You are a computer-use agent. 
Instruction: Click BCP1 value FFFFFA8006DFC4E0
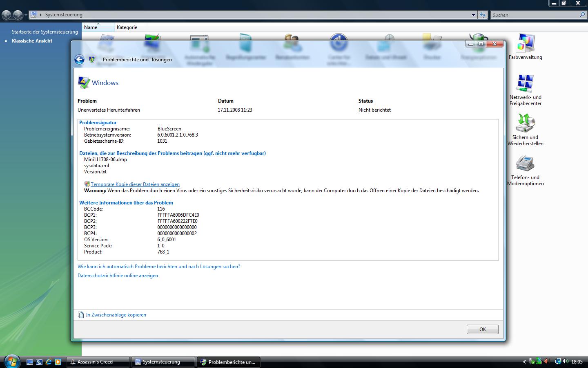pyautogui.click(x=178, y=215)
